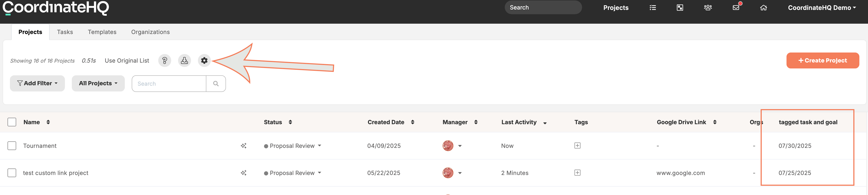The width and height of the screenshot is (868, 195).
Task: Open the people/team icon in top bar
Action: point(708,7)
